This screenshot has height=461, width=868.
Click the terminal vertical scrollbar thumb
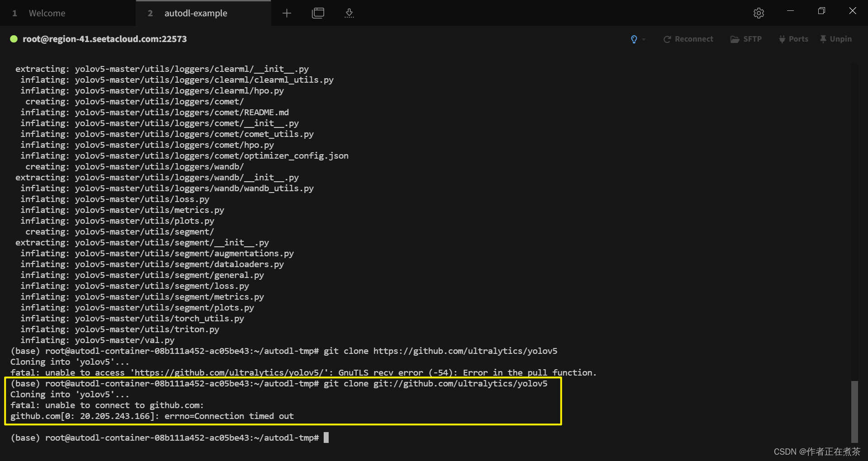854,412
